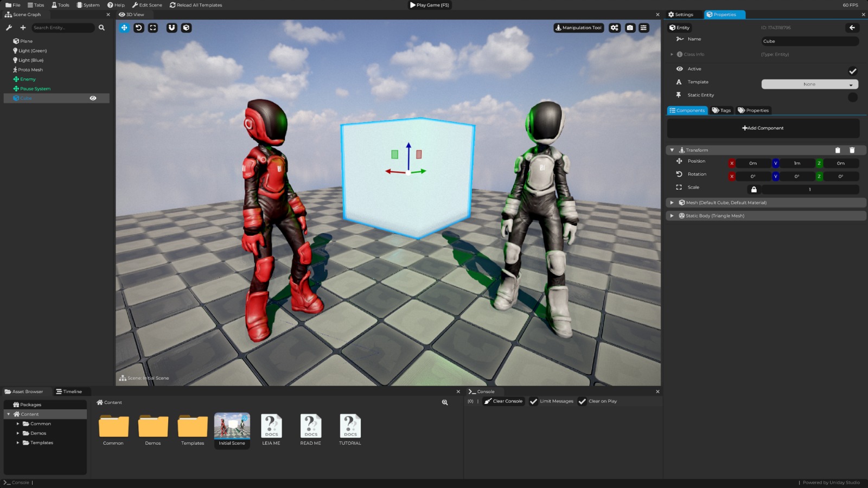Click the camera screenshot icon in 3D View
This screenshot has height=488, width=868.
pyautogui.click(x=630, y=28)
